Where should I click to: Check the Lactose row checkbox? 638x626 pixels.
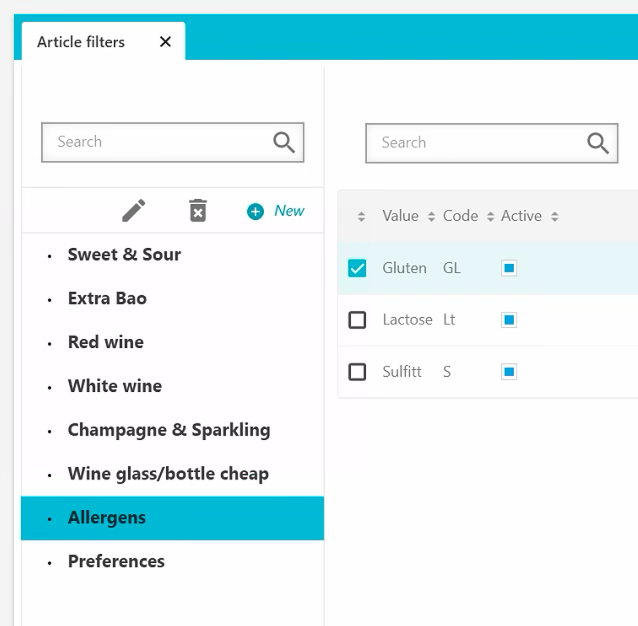coord(357,320)
